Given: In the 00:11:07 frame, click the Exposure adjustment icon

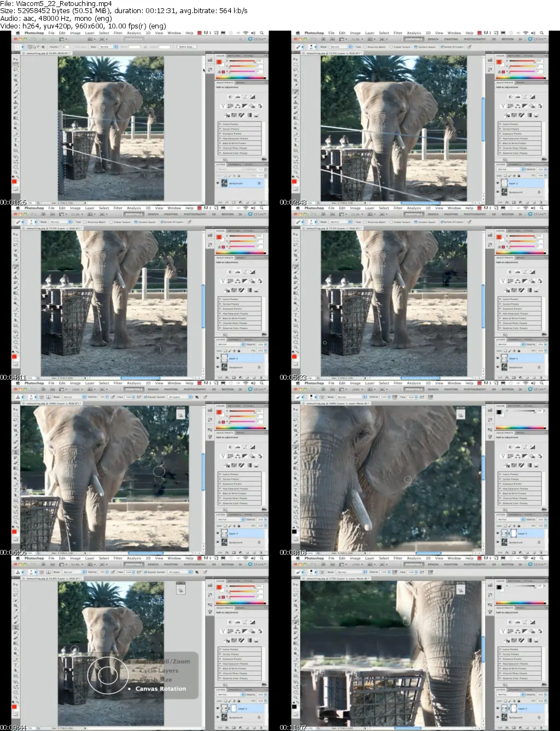Looking at the screenshot, I should pyautogui.click(x=533, y=622).
